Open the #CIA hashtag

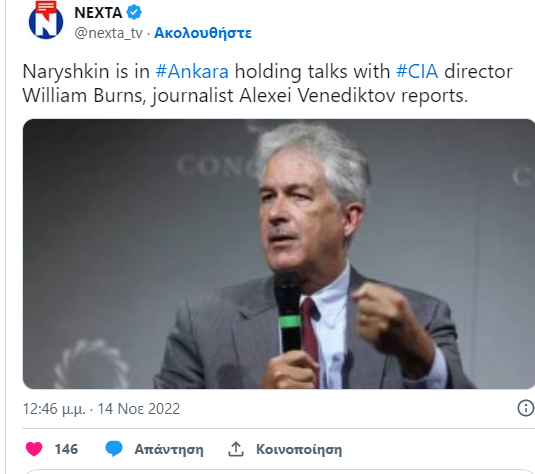pyautogui.click(x=417, y=72)
